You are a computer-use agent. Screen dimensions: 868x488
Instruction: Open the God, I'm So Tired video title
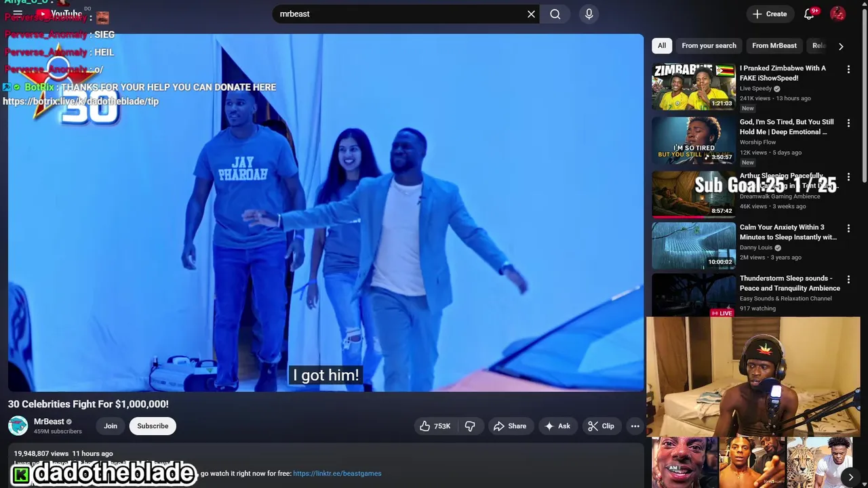(787, 127)
